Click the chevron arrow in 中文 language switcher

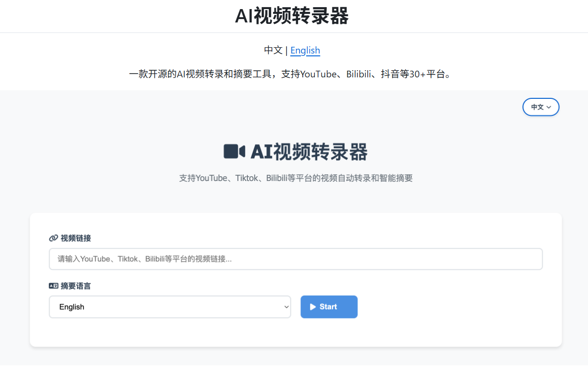click(x=549, y=107)
